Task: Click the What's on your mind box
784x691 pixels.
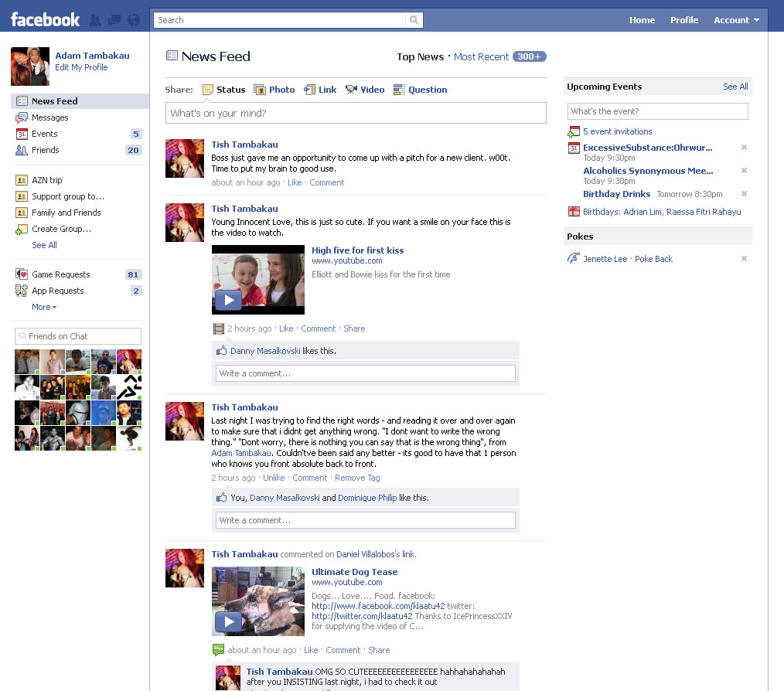Action: pos(356,113)
